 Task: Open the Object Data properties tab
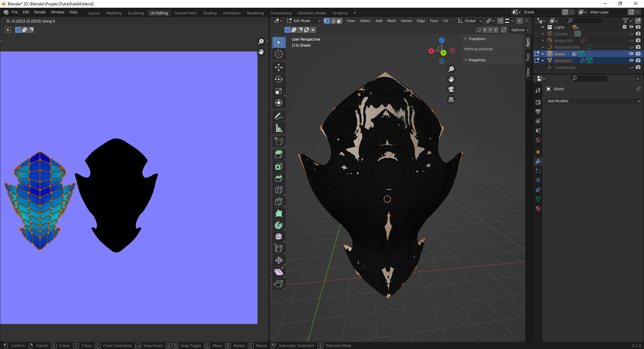pos(538,199)
